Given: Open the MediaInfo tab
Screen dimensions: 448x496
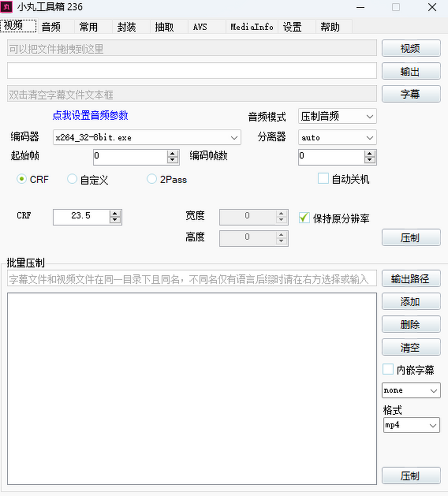Looking at the screenshot, I should click(252, 27).
